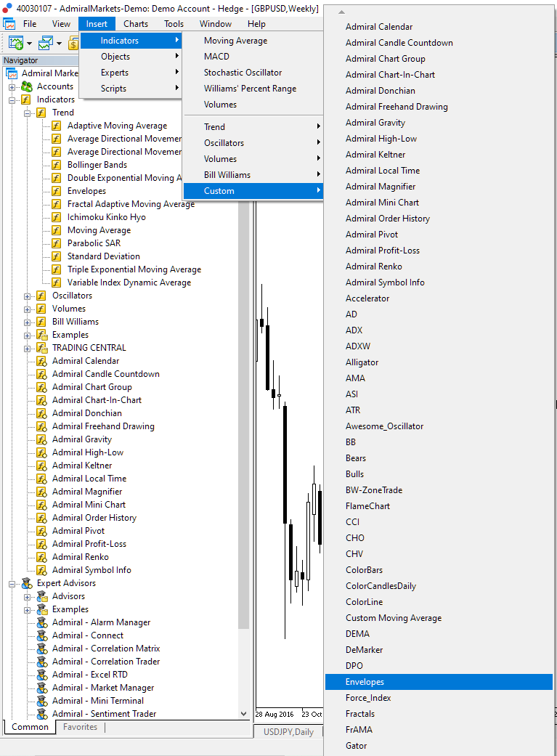Screen dimensions: 557x756
Task: Click the icon beside Bollinger Bands
Action: pyautogui.click(x=57, y=165)
